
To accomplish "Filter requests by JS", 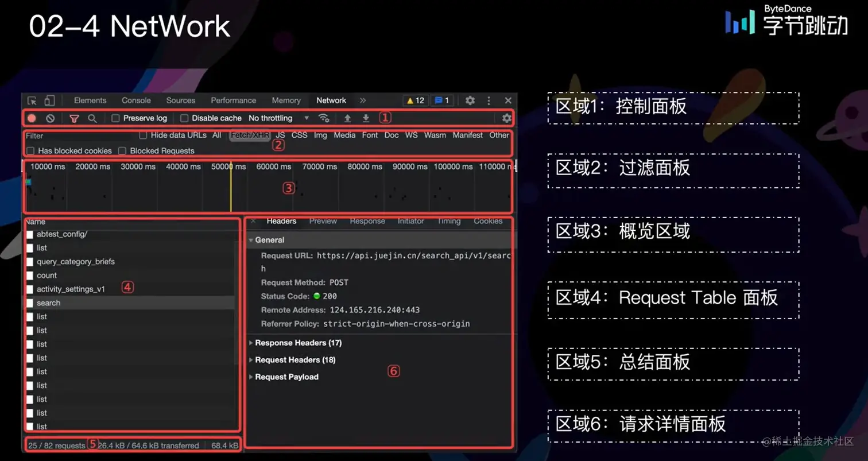I will point(280,135).
